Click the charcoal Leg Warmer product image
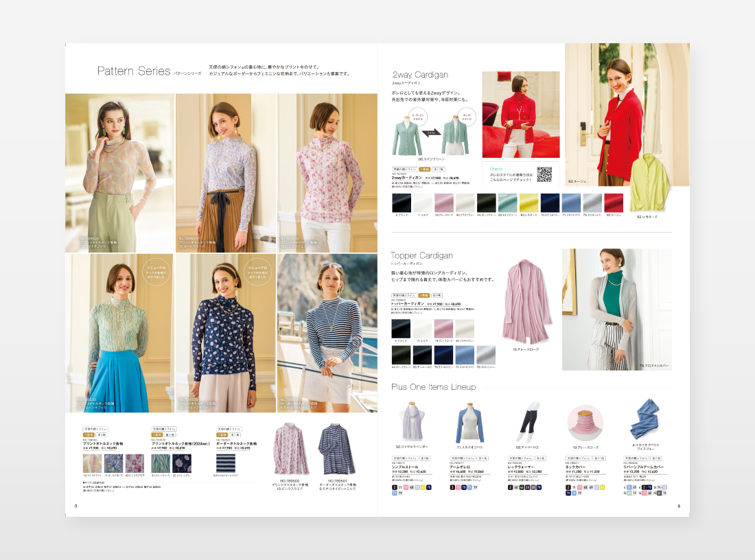755x560 pixels. [x=527, y=421]
